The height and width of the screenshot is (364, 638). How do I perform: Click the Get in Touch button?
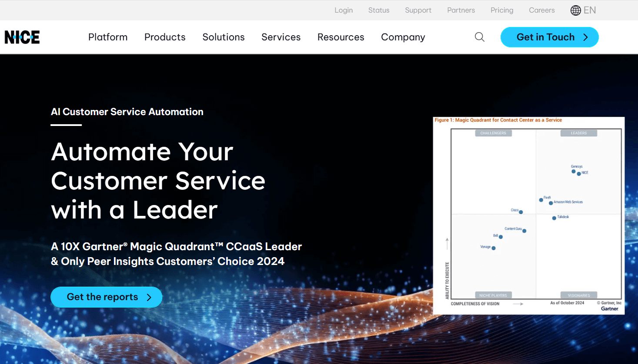click(550, 37)
